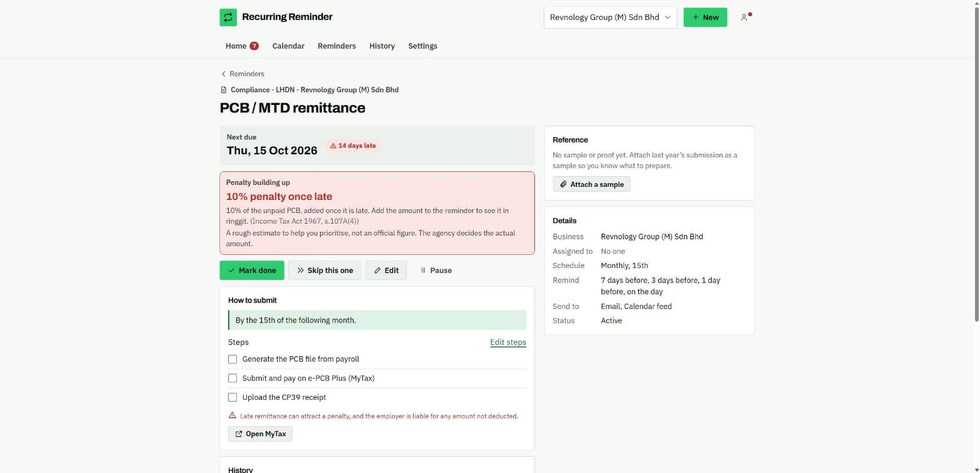Click the '10% penalty once late' heading
980x473 pixels.
(279, 196)
